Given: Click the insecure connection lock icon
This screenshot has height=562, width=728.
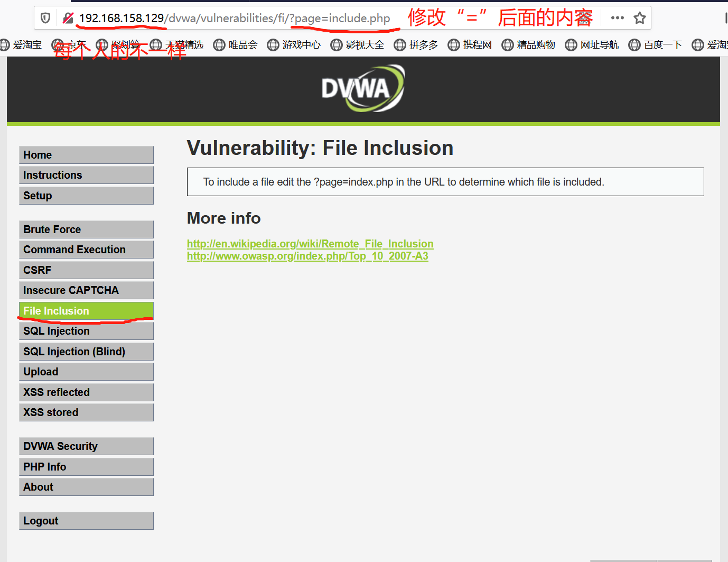Looking at the screenshot, I should pyautogui.click(x=68, y=19).
